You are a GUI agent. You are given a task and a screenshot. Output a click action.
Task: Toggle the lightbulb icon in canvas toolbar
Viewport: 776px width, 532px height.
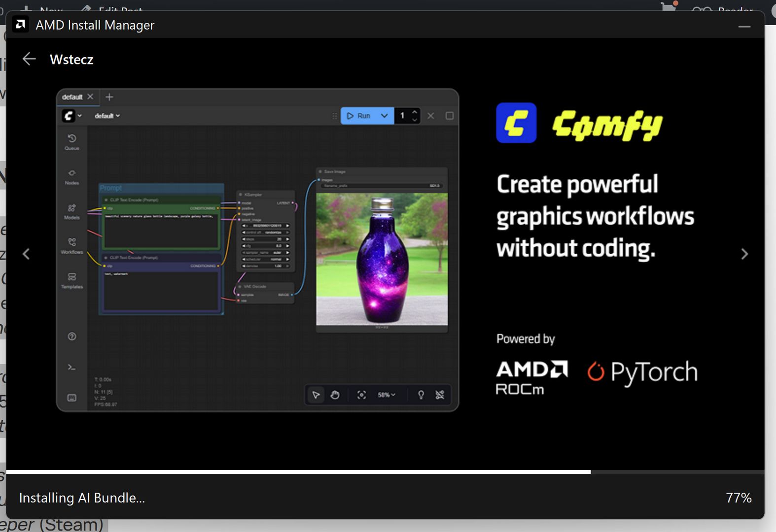pos(421,395)
